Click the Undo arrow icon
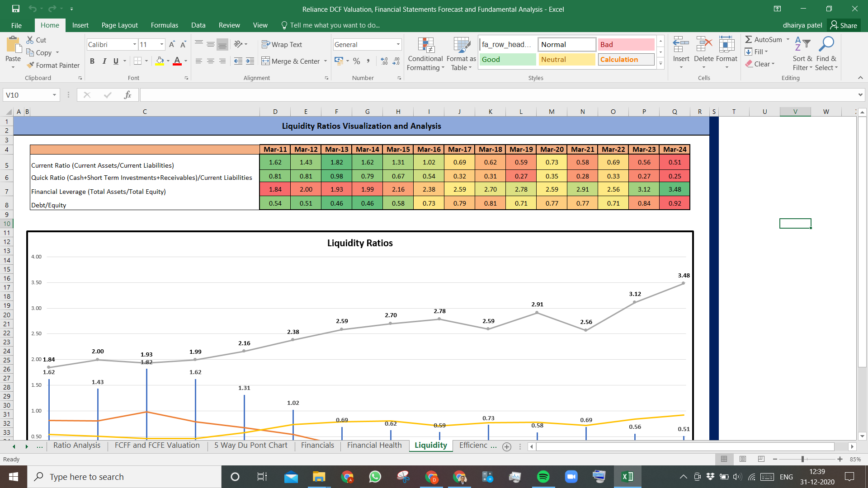Image resolution: width=868 pixels, height=488 pixels. coord(33,9)
